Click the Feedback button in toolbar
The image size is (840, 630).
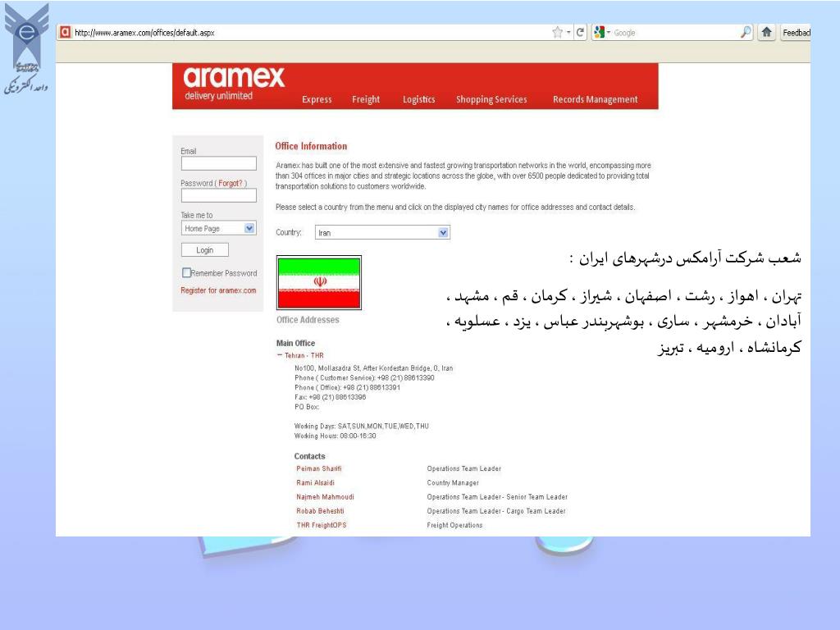796,33
